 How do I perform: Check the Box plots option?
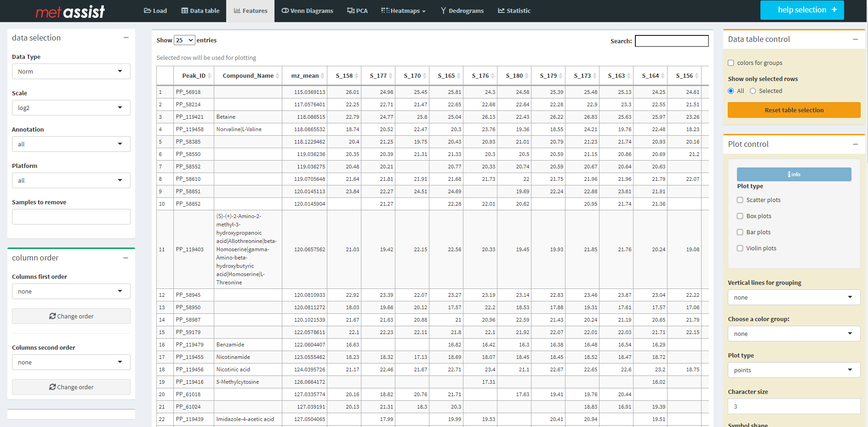(740, 216)
